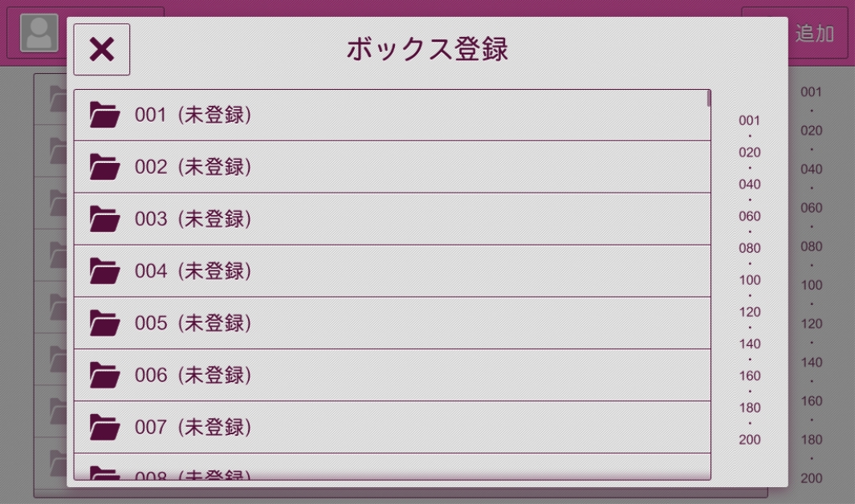Click the folder icon for box 005
The height and width of the screenshot is (504, 855).
(104, 323)
